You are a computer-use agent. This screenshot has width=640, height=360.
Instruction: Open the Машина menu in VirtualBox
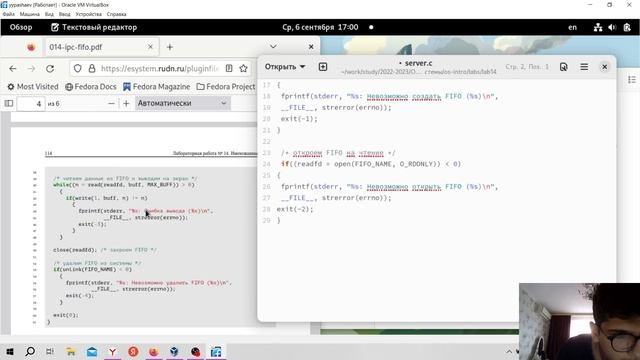pos(30,14)
